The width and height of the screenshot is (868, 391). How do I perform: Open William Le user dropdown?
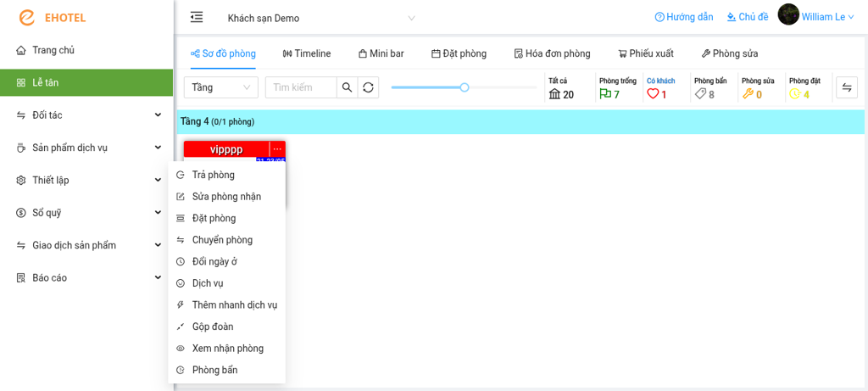827,17
